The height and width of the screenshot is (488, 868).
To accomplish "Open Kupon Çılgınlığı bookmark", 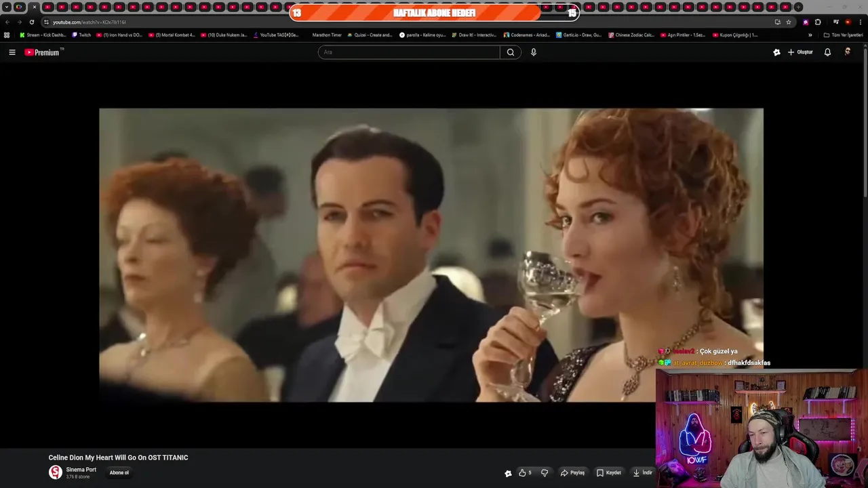I will pyautogui.click(x=735, y=35).
